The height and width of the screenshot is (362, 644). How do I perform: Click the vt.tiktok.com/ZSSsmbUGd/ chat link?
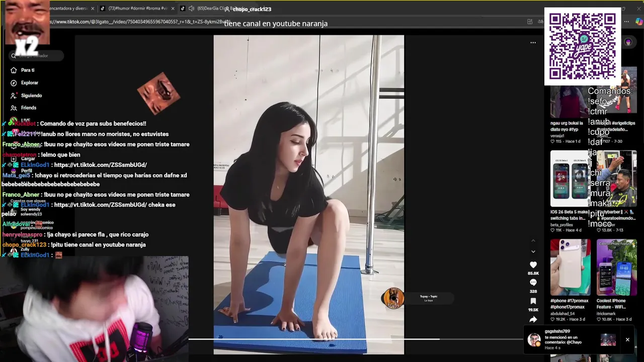(x=100, y=165)
